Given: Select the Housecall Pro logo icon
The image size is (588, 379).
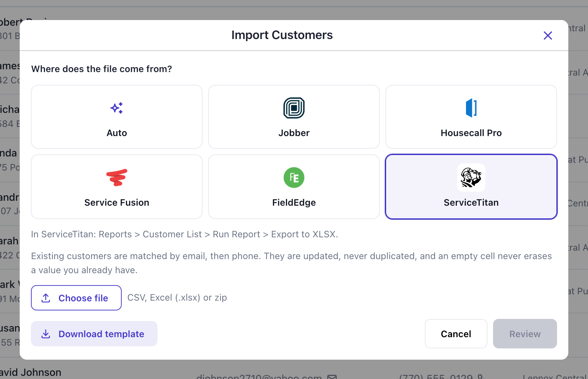Looking at the screenshot, I should click(471, 108).
